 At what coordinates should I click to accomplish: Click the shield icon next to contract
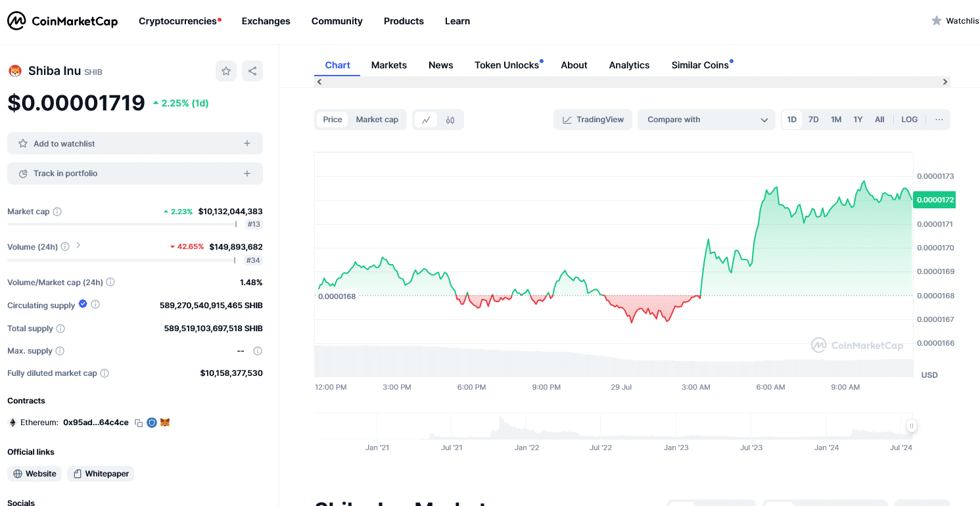(x=152, y=423)
